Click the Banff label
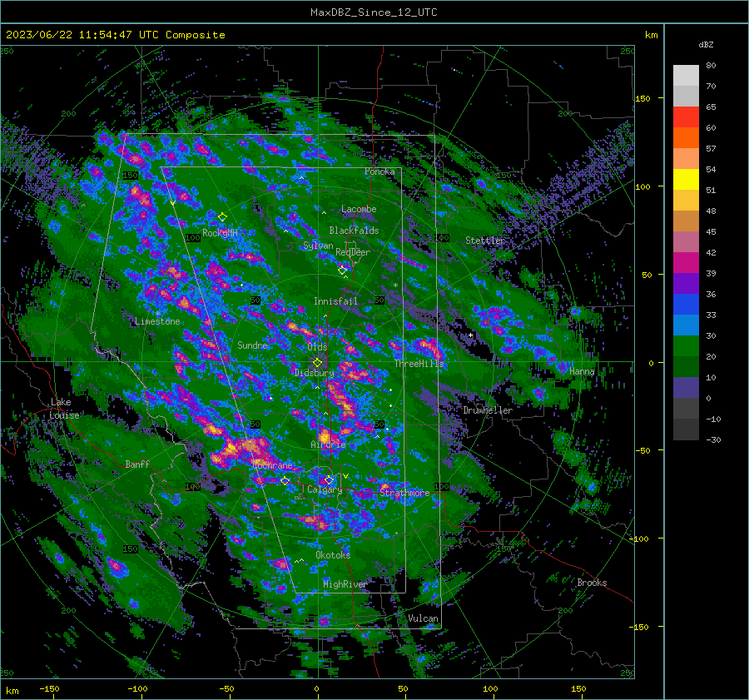Image resolution: width=749 pixels, height=700 pixels. coord(137,464)
